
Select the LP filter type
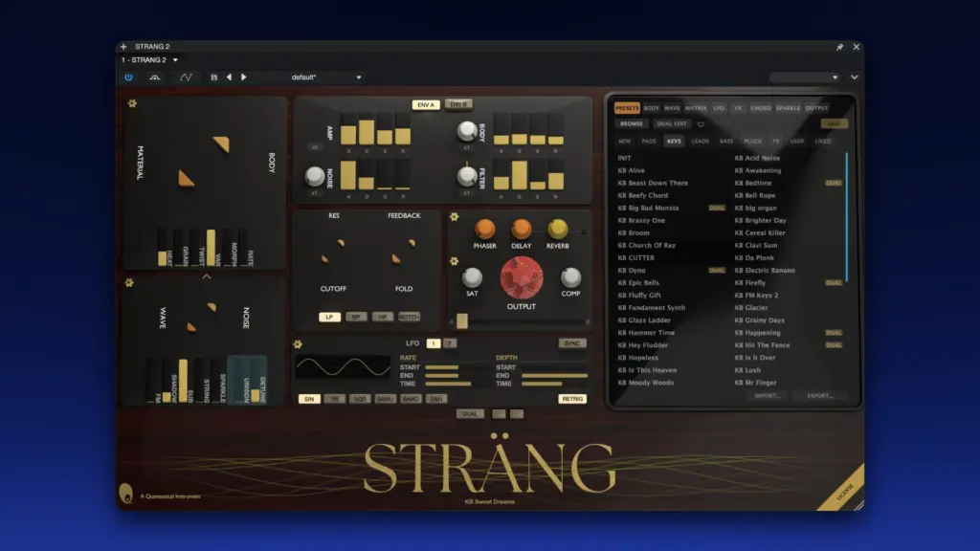[x=329, y=318]
